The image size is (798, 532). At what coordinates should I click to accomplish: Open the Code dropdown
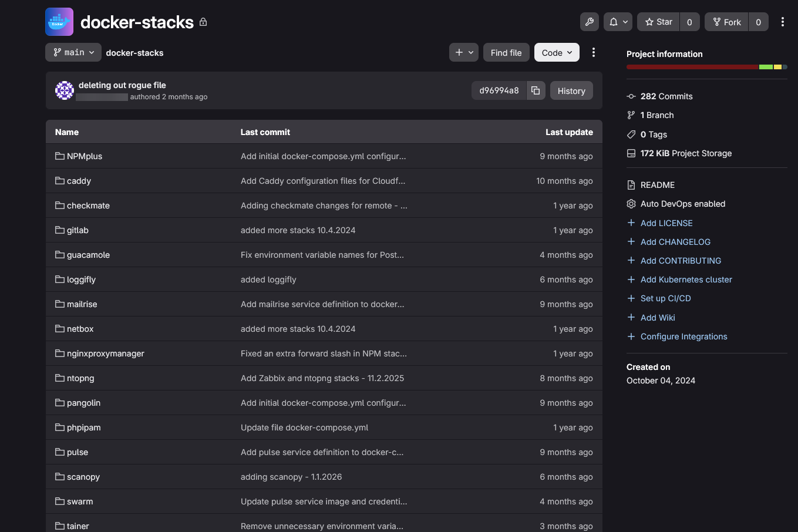coord(557,52)
